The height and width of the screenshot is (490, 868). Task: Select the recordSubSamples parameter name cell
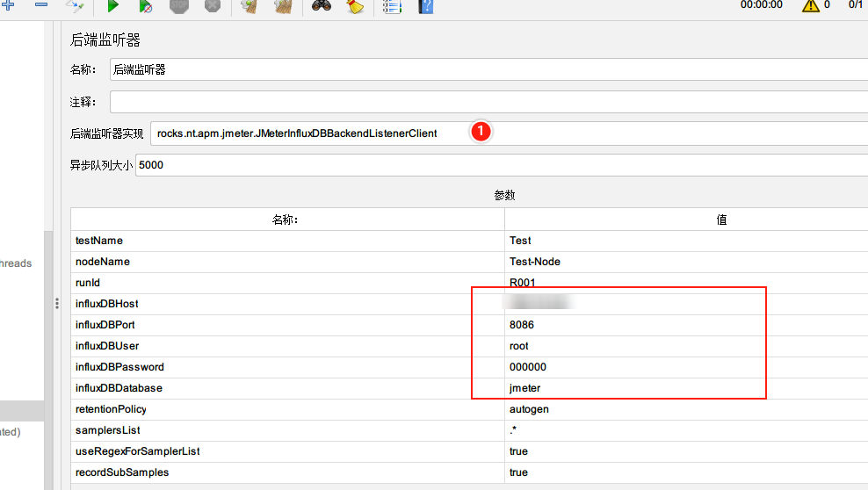pyautogui.click(x=287, y=472)
